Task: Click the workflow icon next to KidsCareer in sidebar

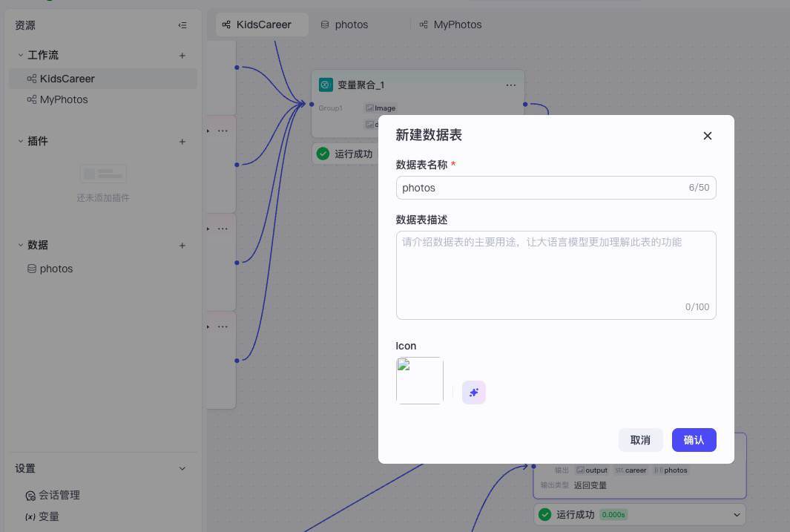Action: tap(32, 79)
